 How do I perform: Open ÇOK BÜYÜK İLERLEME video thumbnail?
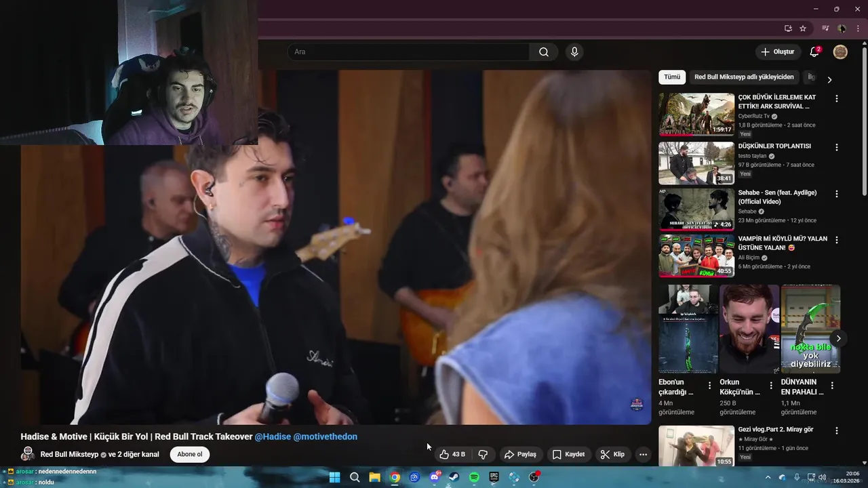tap(696, 114)
